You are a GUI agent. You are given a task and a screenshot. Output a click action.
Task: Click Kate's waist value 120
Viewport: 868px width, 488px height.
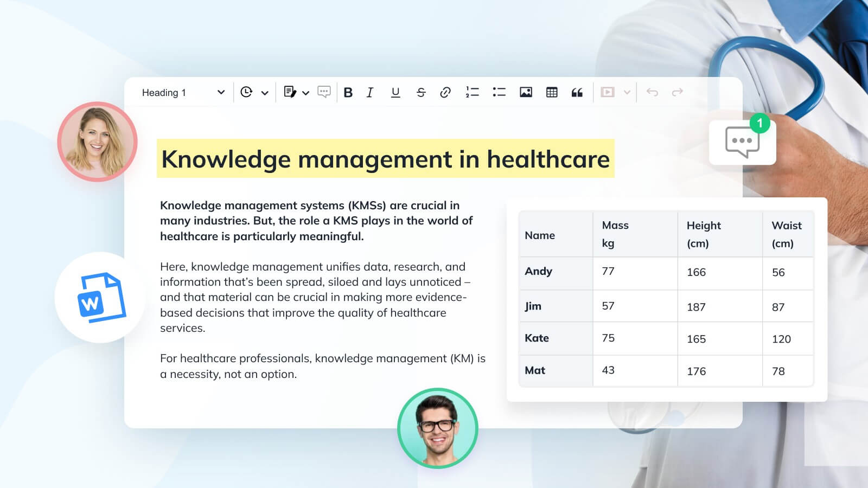pos(781,339)
